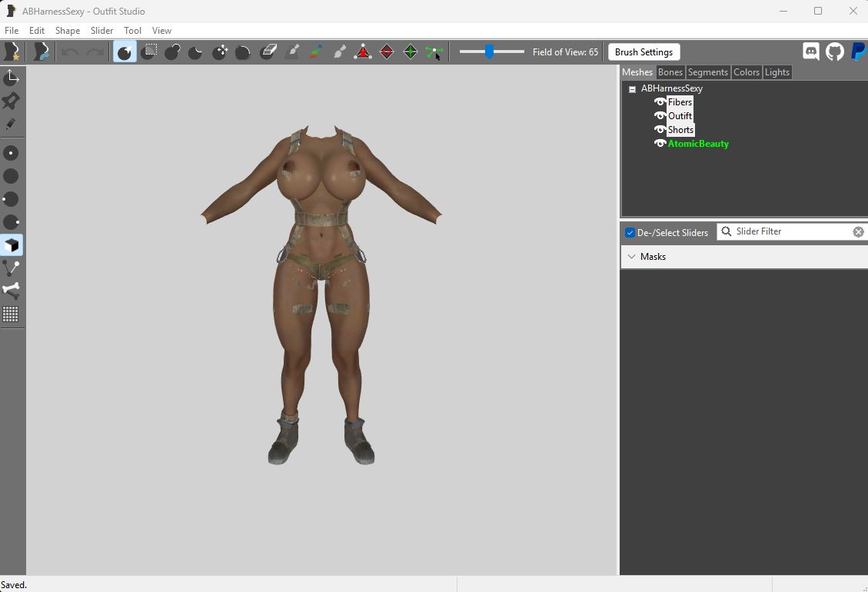Viewport: 868px width, 592px height.
Task: Toggle the grid display icon
Action: 11,314
